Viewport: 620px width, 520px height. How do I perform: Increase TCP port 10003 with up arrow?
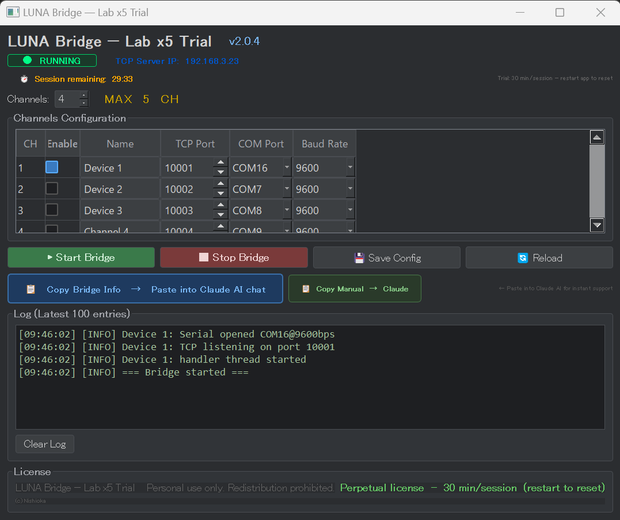pyautogui.click(x=221, y=205)
